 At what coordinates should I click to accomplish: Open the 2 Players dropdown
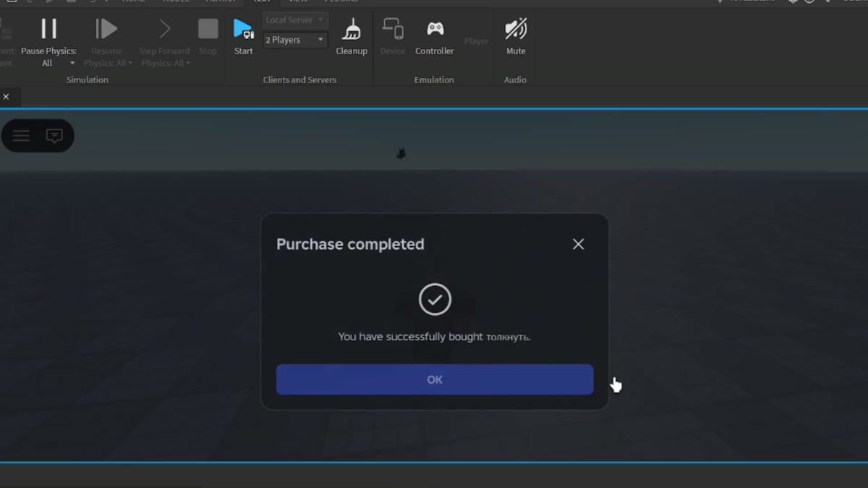[295, 40]
